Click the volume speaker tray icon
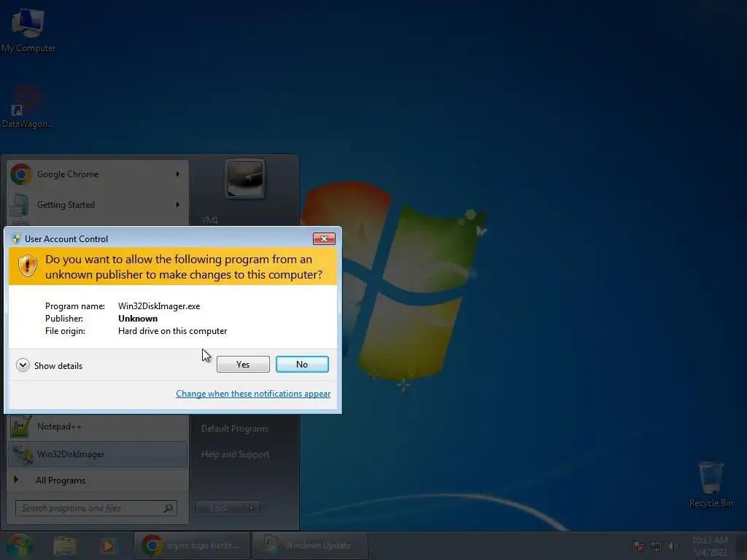 [x=673, y=546]
